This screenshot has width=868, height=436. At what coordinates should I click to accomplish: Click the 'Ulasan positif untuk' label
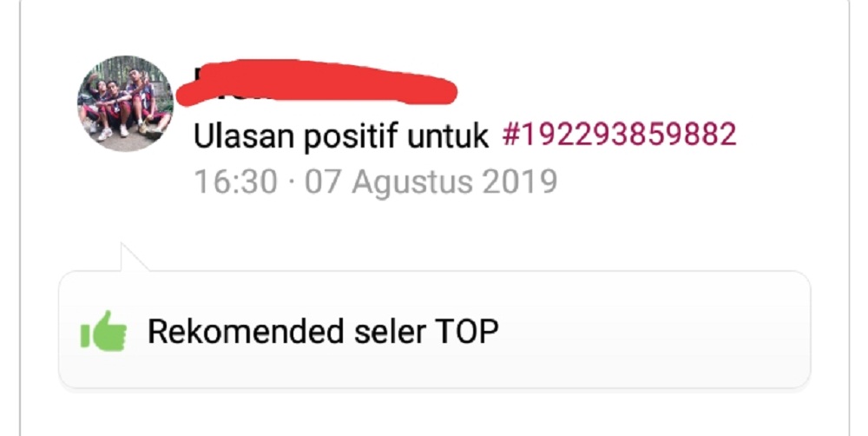click(x=341, y=135)
